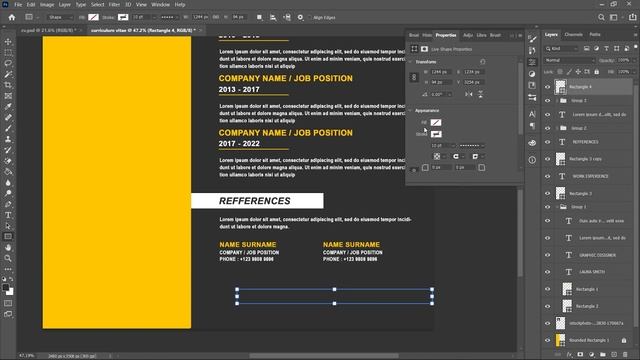
Task: Hide the Group 3 layer
Action: tap(548, 100)
